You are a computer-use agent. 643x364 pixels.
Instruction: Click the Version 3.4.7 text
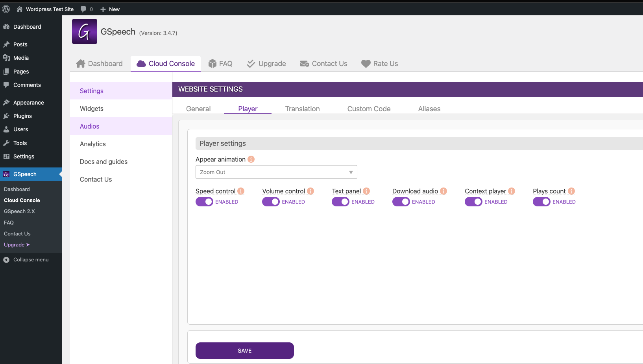[x=158, y=33]
